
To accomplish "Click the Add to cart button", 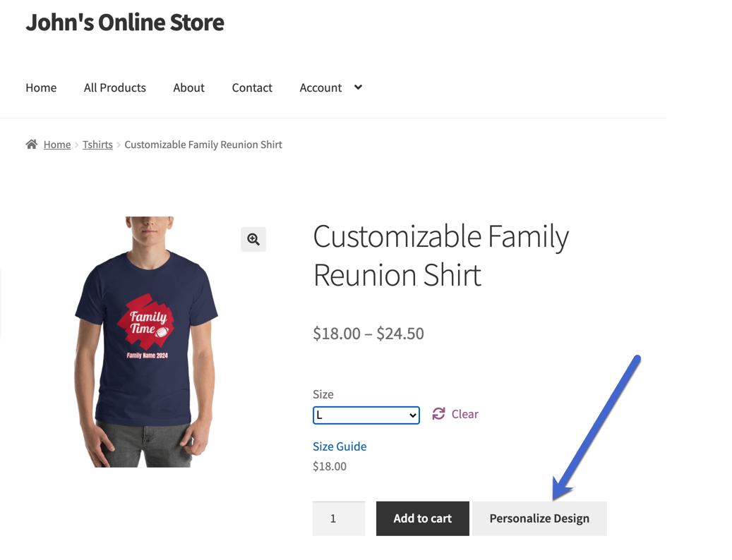I will pos(422,518).
